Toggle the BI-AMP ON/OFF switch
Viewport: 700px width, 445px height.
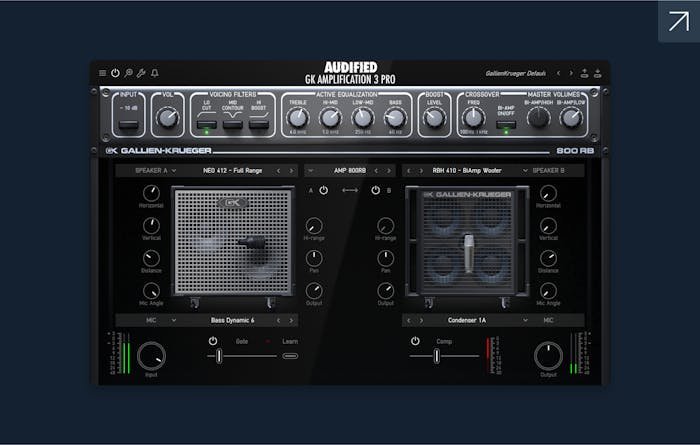[x=506, y=125]
